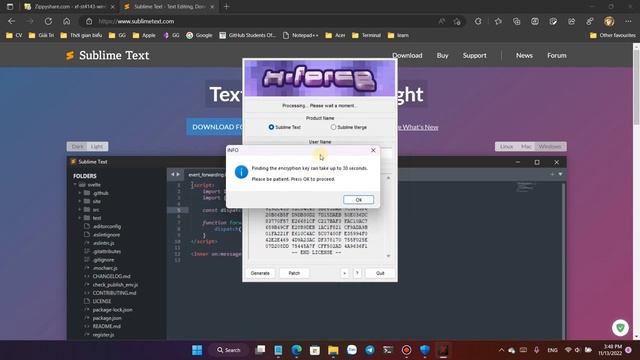Click the small arrow button left of the question mark
640x360 pixels.
click(344, 273)
